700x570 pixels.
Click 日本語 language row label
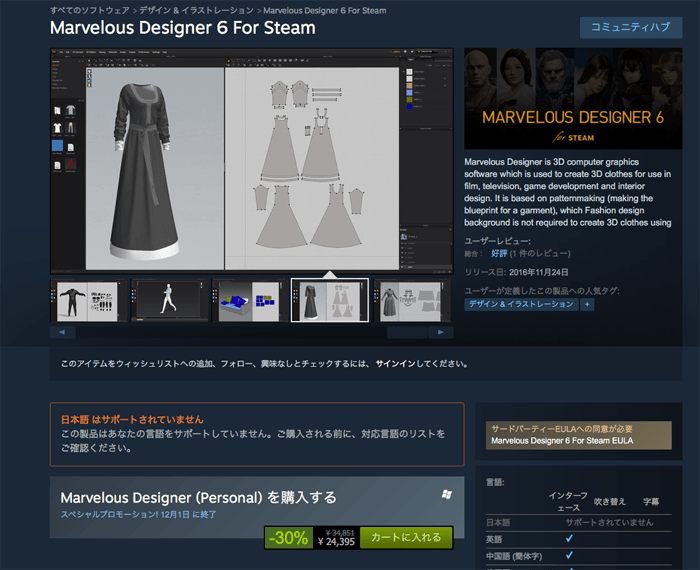click(x=498, y=523)
